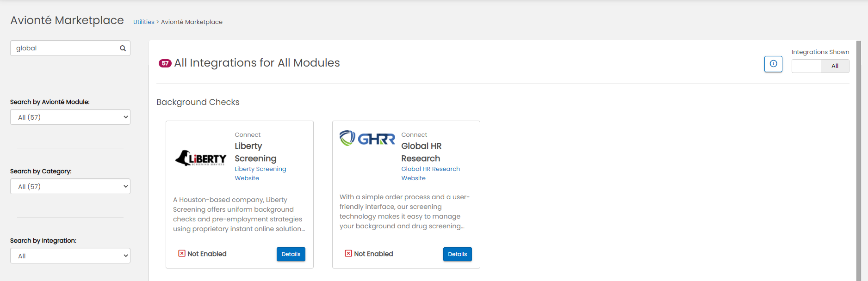This screenshot has height=281, width=868.
Task: Click the 'Not Enabled' status on Liberty Screening card
Action: pyautogui.click(x=207, y=254)
